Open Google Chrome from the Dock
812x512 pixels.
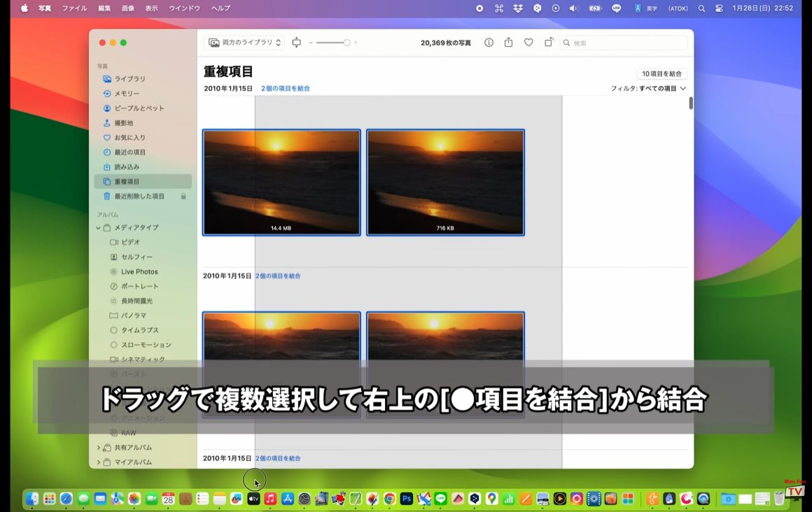click(389, 499)
